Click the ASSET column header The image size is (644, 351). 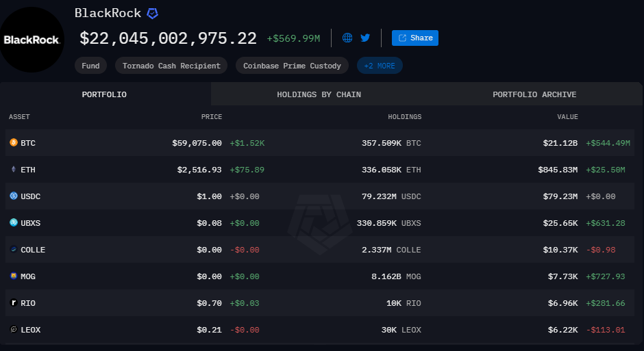pyautogui.click(x=19, y=117)
